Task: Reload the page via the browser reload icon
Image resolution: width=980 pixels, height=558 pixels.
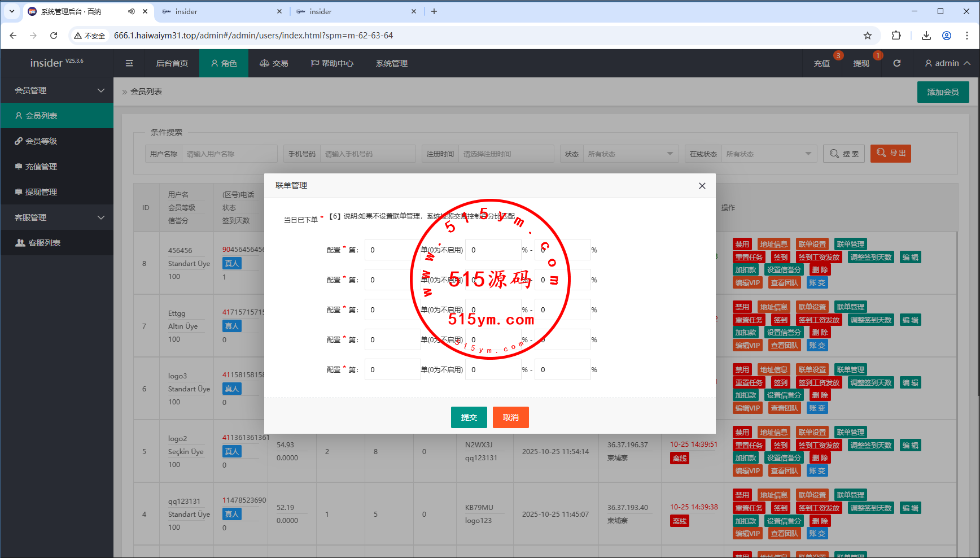Action: point(54,36)
